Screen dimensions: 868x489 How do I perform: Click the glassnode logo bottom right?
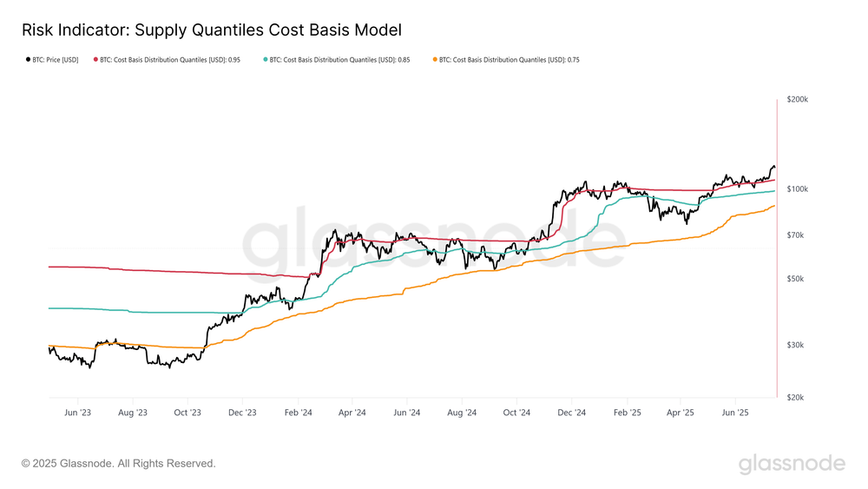(x=792, y=464)
